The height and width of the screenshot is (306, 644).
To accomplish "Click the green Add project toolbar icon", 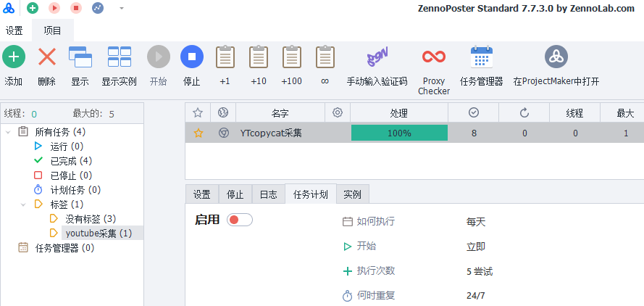I will point(14,57).
